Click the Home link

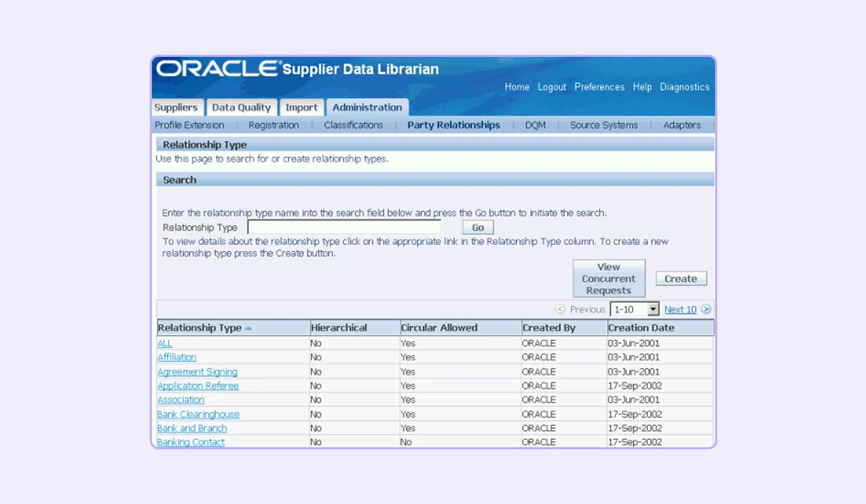point(517,87)
